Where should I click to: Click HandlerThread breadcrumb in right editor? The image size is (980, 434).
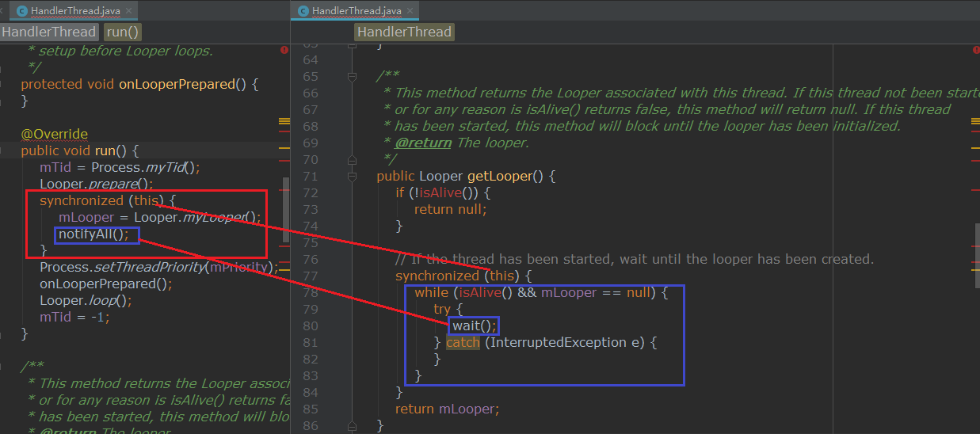coord(404,32)
